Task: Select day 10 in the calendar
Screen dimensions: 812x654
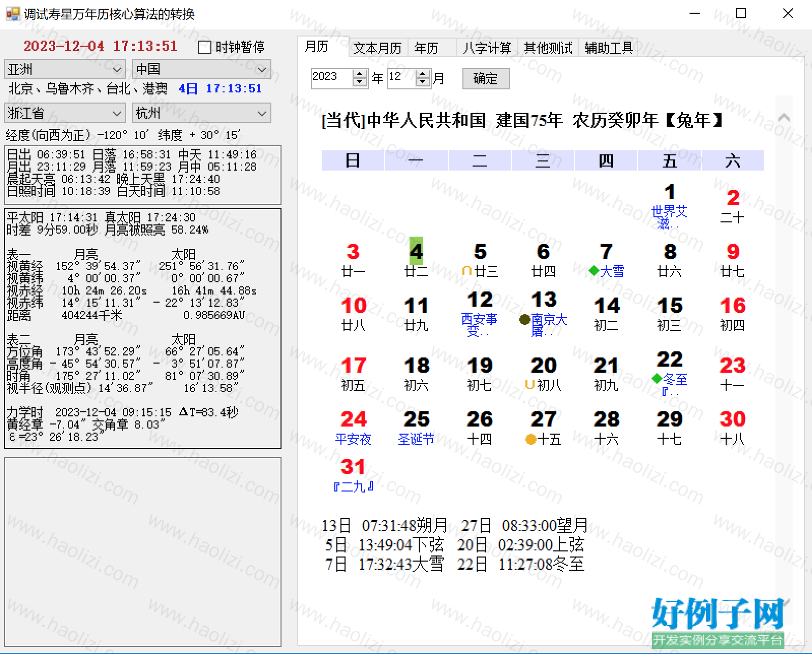Action: click(353, 305)
